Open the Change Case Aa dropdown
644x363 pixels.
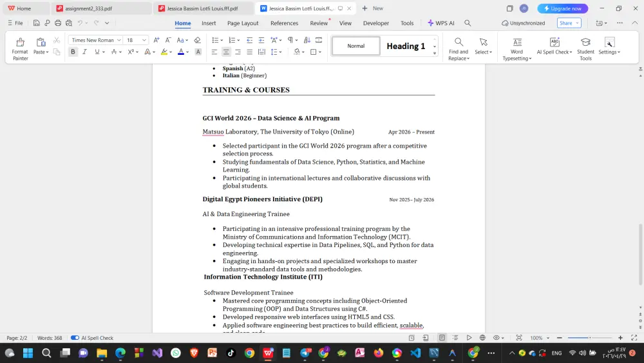click(182, 40)
